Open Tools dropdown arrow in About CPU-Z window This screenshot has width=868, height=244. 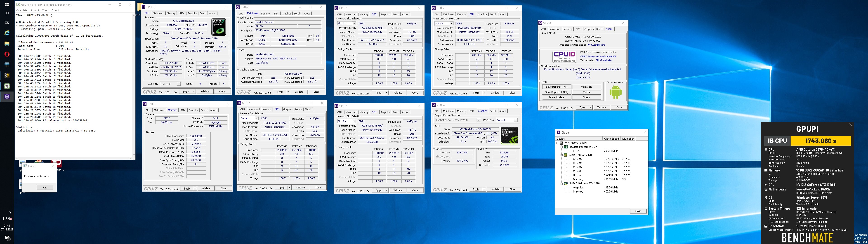590,108
